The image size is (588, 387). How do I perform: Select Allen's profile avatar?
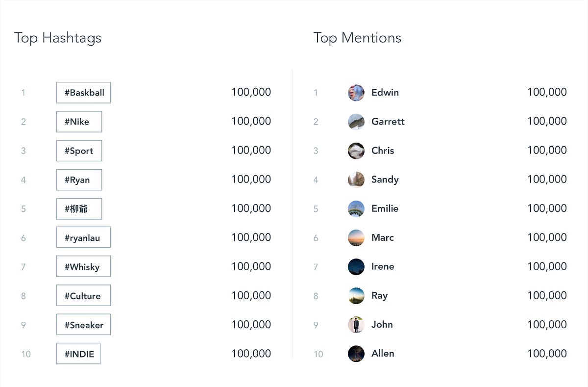(x=356, y=354)
